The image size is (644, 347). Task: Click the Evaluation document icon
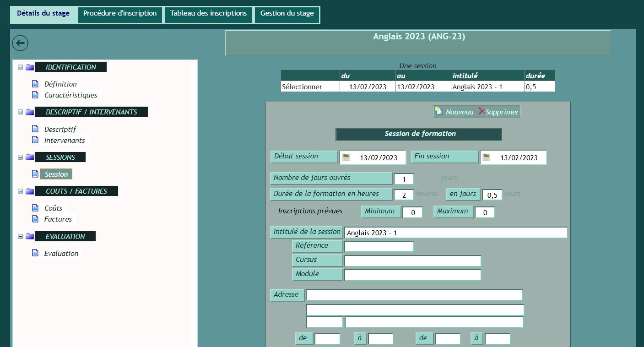point(35,253)
